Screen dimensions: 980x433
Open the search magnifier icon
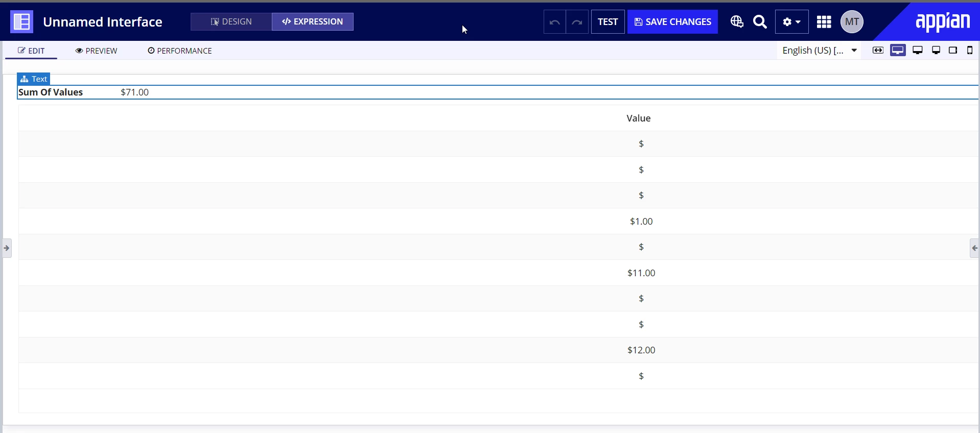(x=760, y=22)
